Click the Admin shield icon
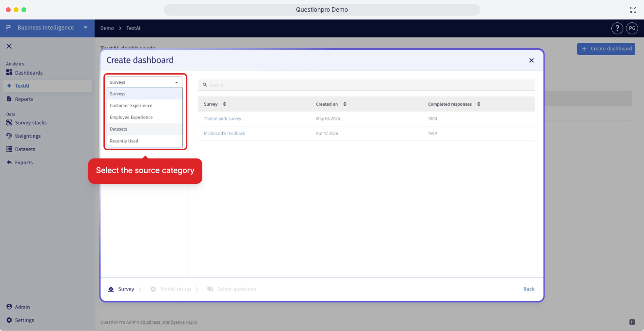This screenshot has height=331, width=644. click(x=9, y=307)
